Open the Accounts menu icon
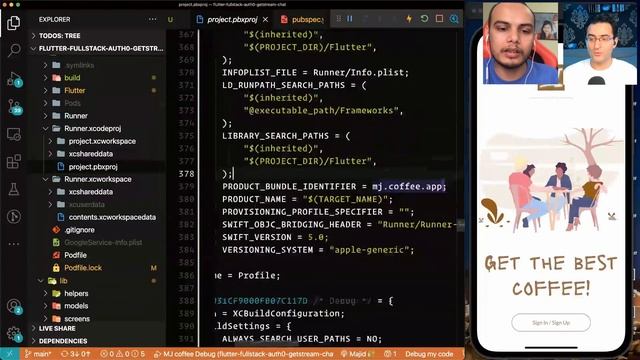Screen dimensions: 640x360 (x=14, y=306)
